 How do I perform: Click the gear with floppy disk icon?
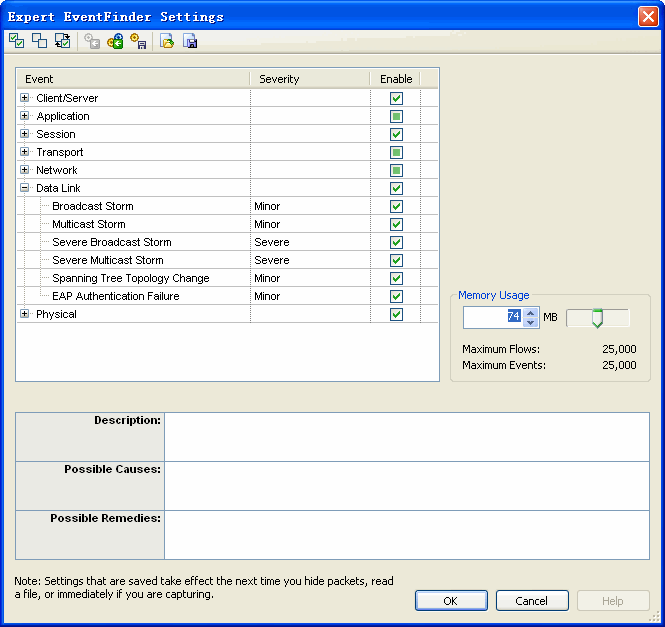tap(138, 41)
